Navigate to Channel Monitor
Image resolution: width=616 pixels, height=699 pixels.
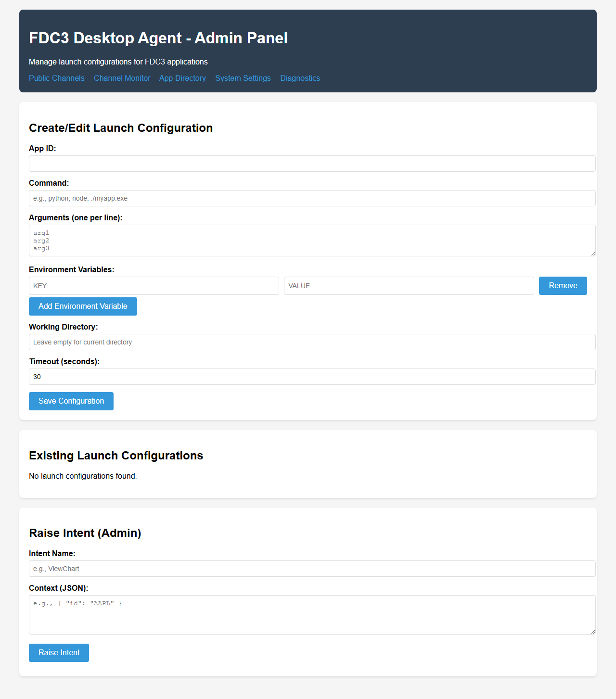[122, 78]
